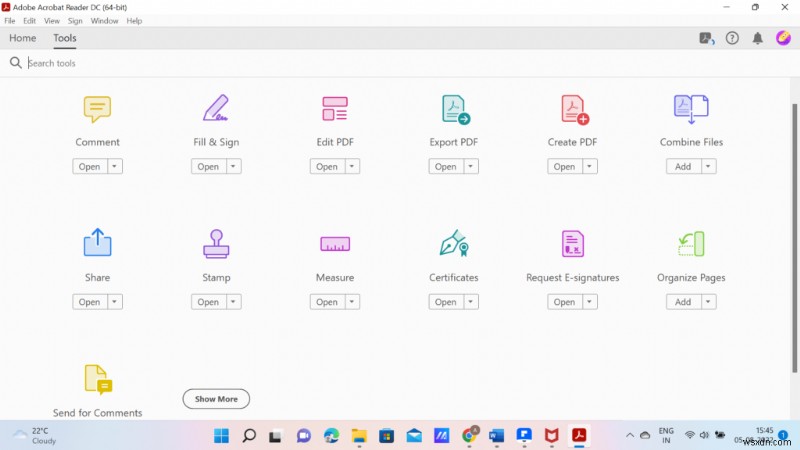
Task: Open the Edit PDF tool icon
Action: (x=335, y=109)
